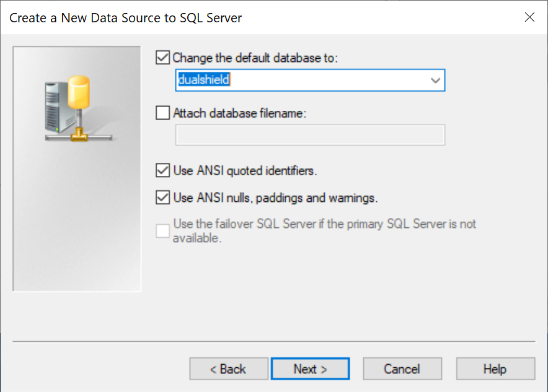The width and height of the screenshot is (548, 392).
Task: Expand the default database dropdown arrow
Action: (435, 81)
